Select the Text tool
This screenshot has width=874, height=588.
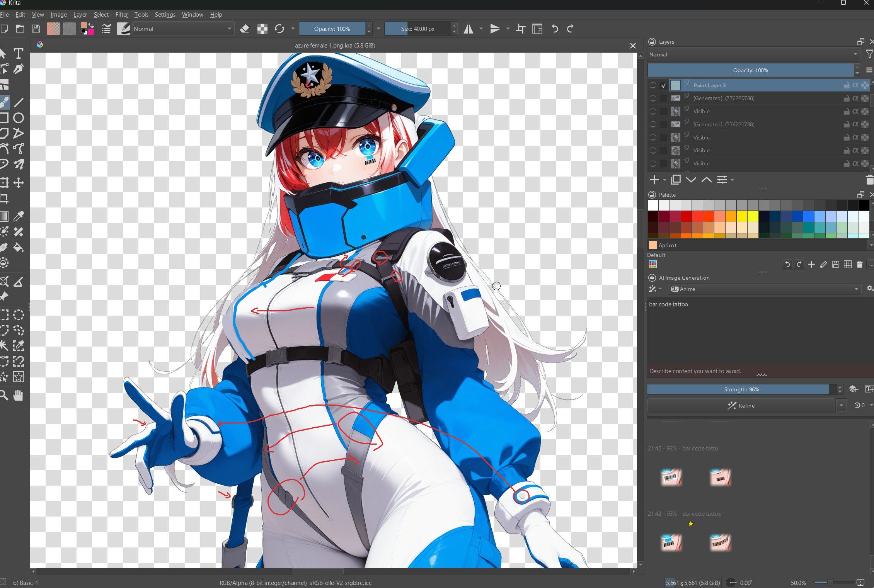click(18, 53)
